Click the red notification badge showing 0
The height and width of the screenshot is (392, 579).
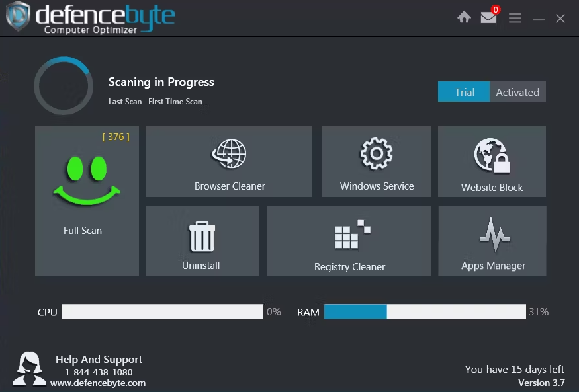pyautogui.click(x=496, y=10)
